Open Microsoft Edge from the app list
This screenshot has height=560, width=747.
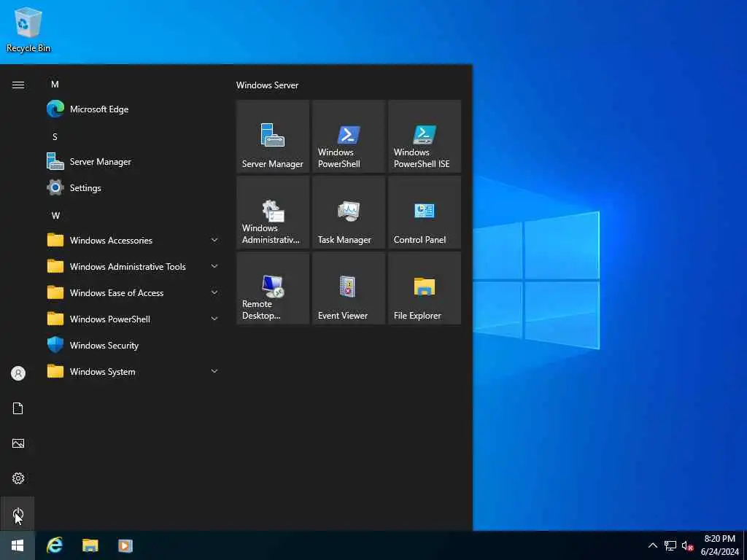coord(133,109)
